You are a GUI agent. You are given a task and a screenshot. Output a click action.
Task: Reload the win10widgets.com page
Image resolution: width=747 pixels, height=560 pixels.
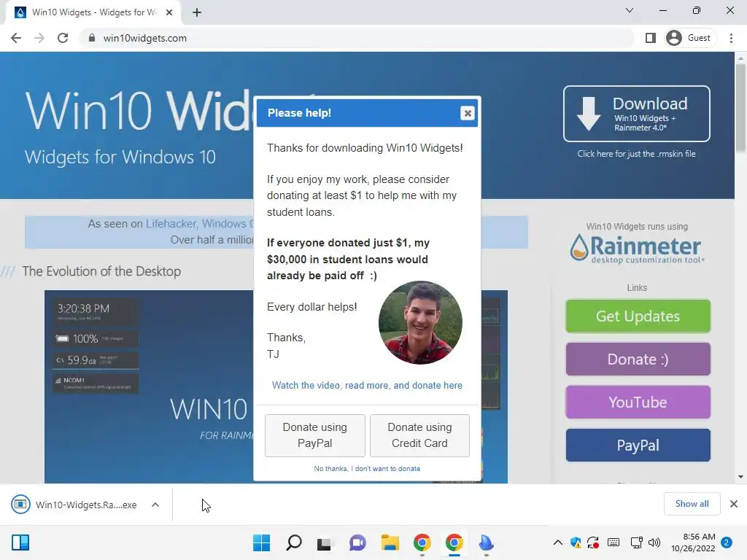tap(63, 38)
